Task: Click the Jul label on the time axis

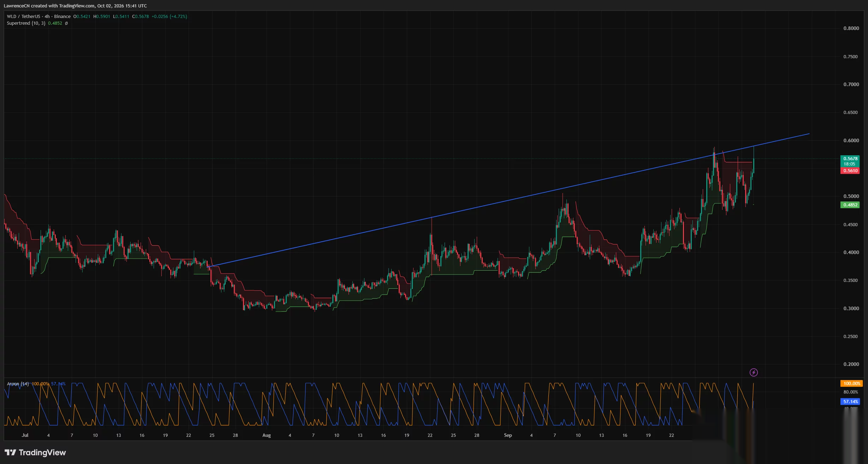Action: point(25,435)
